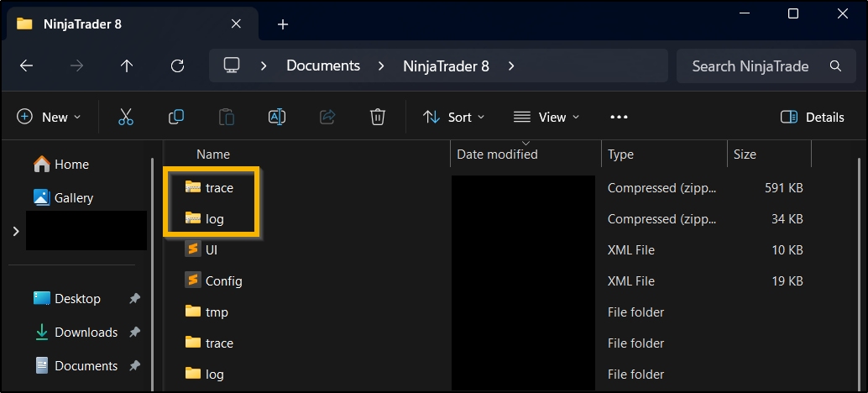
Task: Expand the redacted navigation tree item
Action: [15, 232]
